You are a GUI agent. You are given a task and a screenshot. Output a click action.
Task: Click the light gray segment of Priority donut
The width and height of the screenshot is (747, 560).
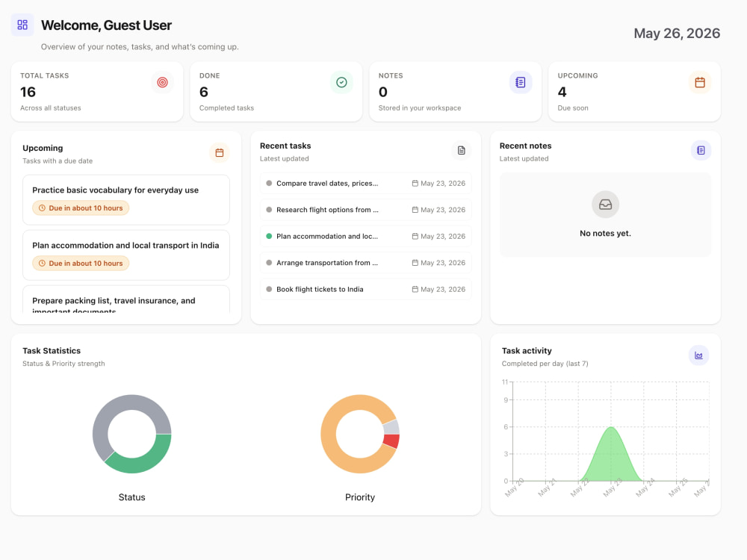pos(391,427)
